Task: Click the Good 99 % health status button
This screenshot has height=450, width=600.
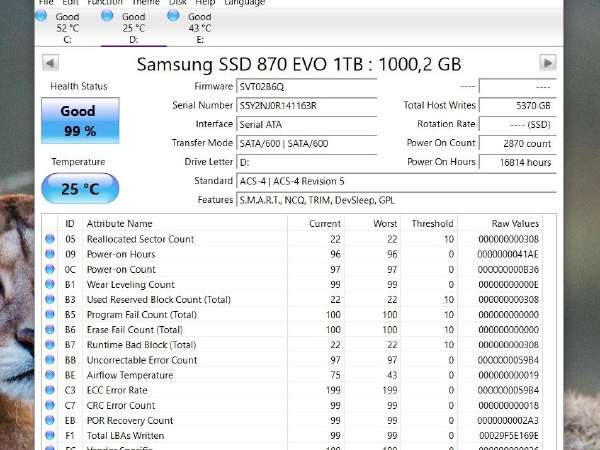Action: pos(80,121)
